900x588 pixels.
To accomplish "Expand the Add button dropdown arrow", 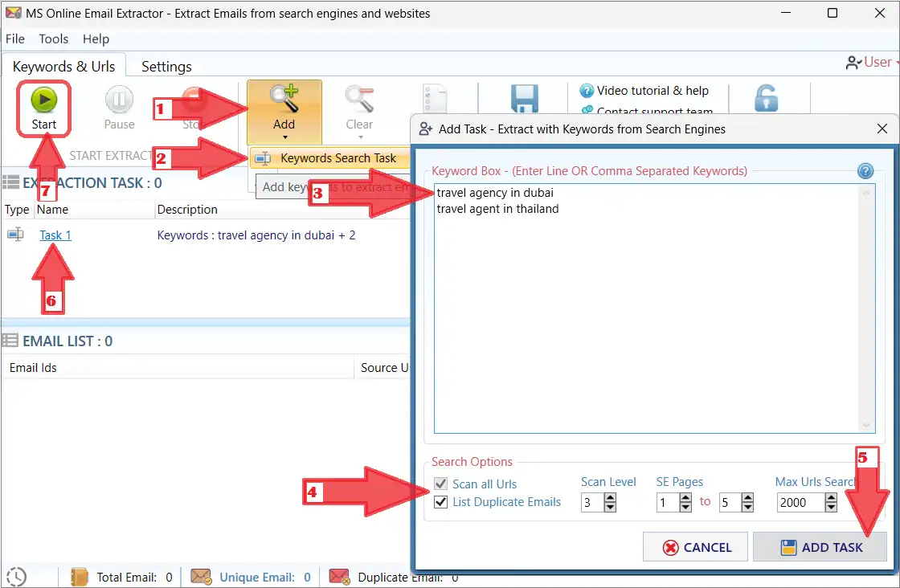I will 284,137.
